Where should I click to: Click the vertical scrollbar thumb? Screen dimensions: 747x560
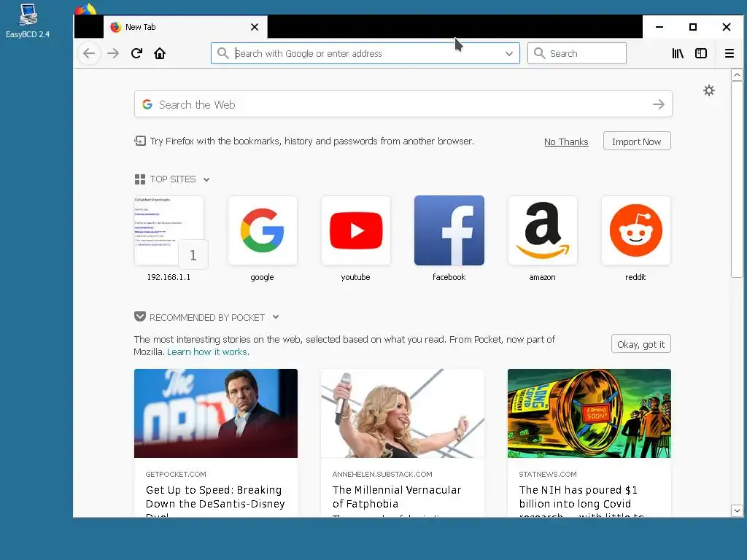(737, 179)
